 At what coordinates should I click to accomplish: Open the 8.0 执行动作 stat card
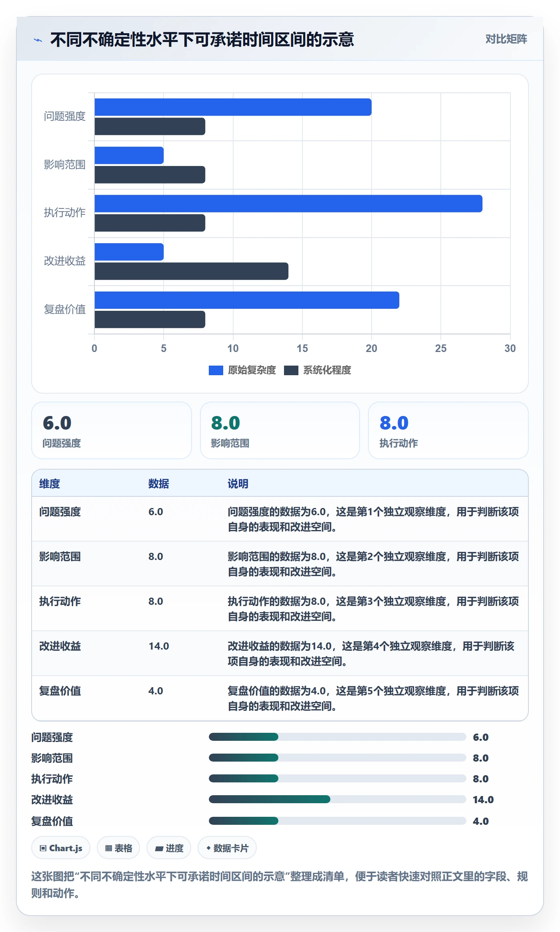448,430
